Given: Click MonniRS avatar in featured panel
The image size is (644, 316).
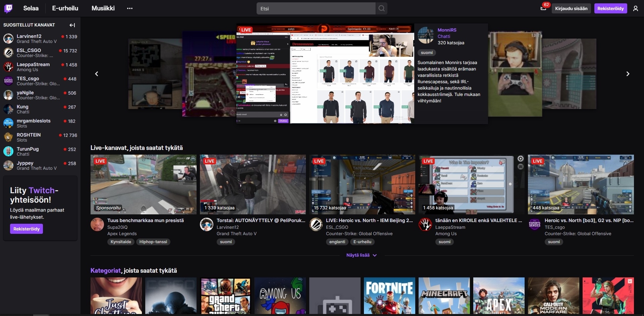Looking at the screenshot, I should (x=426, y=35).
